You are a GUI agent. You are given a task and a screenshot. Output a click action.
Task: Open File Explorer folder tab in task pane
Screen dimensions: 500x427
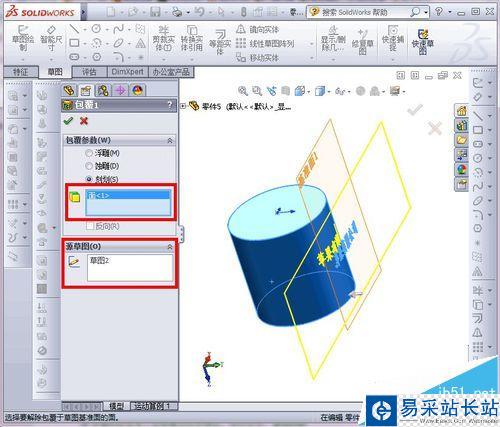[x=462, y=140]
